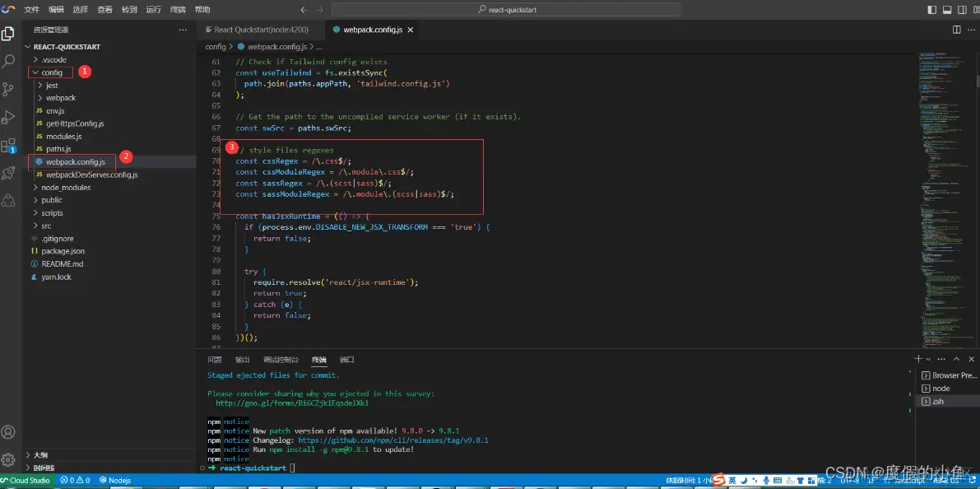Collapse the config folder
This screenshot has width=980, height=489.
[51, 72]
